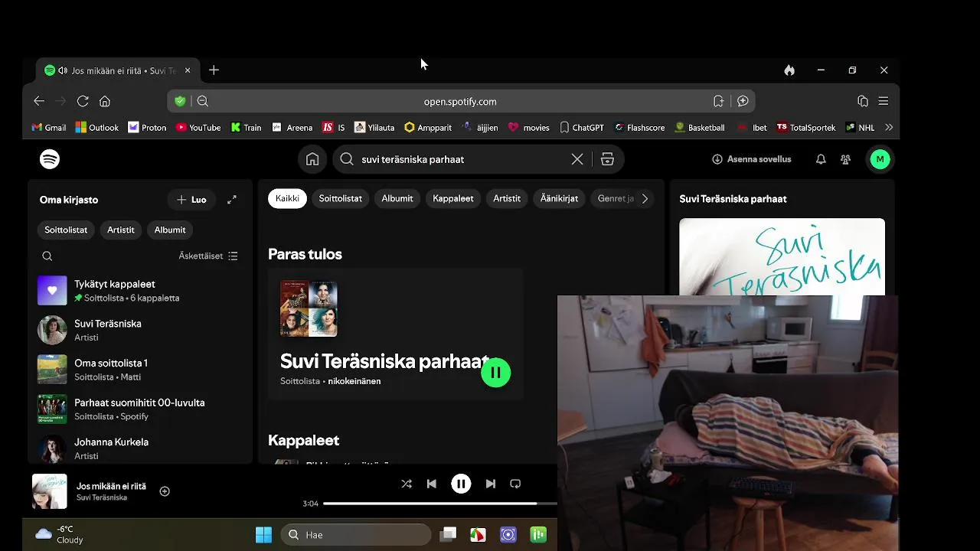Open the Windows Start menu
Image resolution: width=980 pixels, height=551 pixels.
point(263,535)
